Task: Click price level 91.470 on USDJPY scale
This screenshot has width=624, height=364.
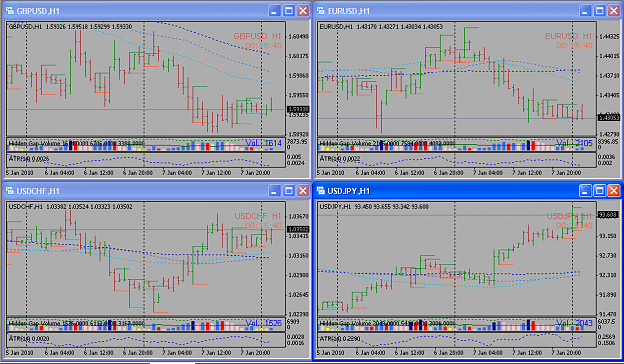Action: click(608, 314)
